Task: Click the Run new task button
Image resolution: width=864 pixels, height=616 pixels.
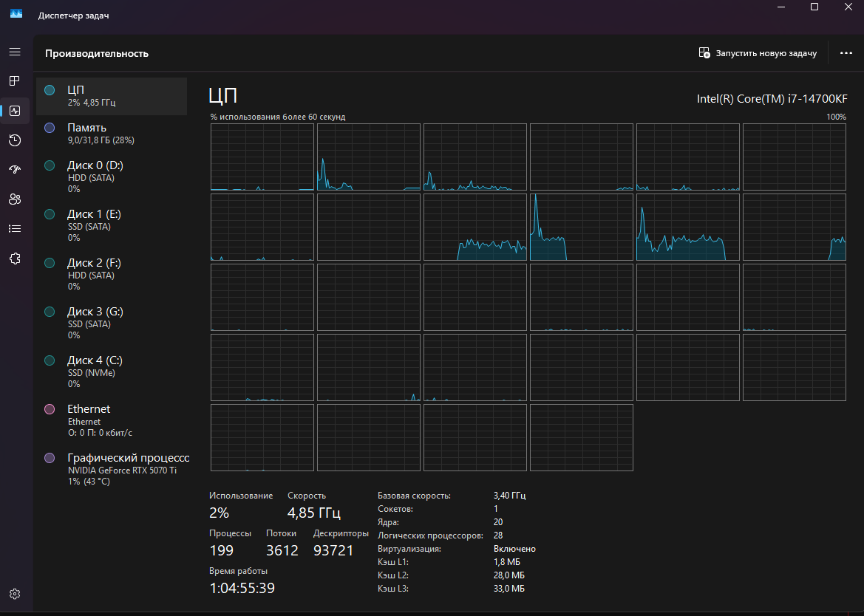Action: pos(758,53)
